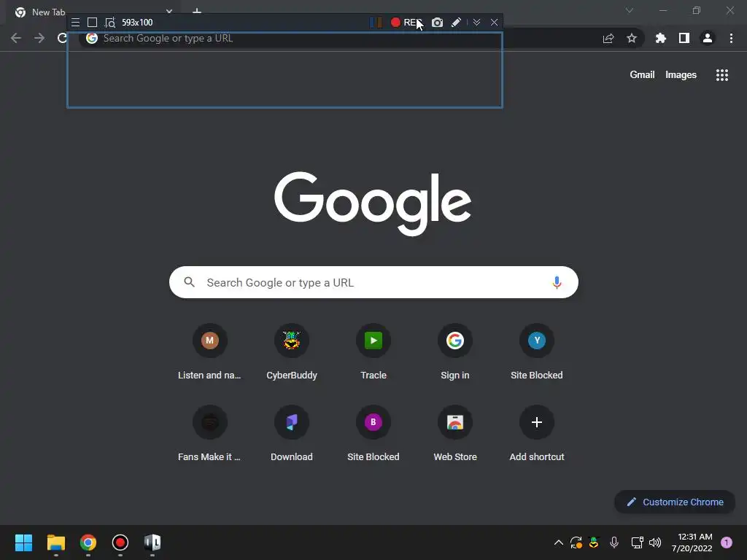Image resolution: width=747 pixels, height=560 pixels.
Task: Open Download shortcut
Action: [292, 434]
